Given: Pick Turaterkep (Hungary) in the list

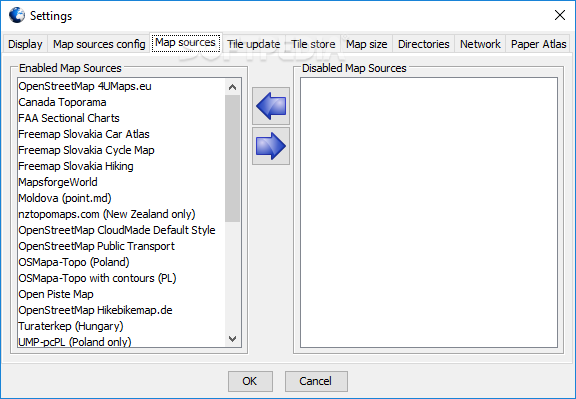Looking at the screenshot, I should [x=121, y=326].
